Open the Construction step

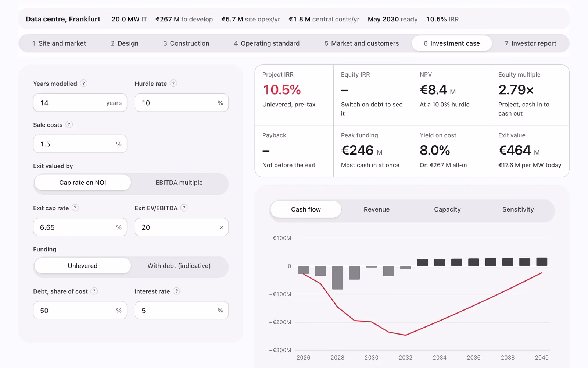(x=186, y=43)
